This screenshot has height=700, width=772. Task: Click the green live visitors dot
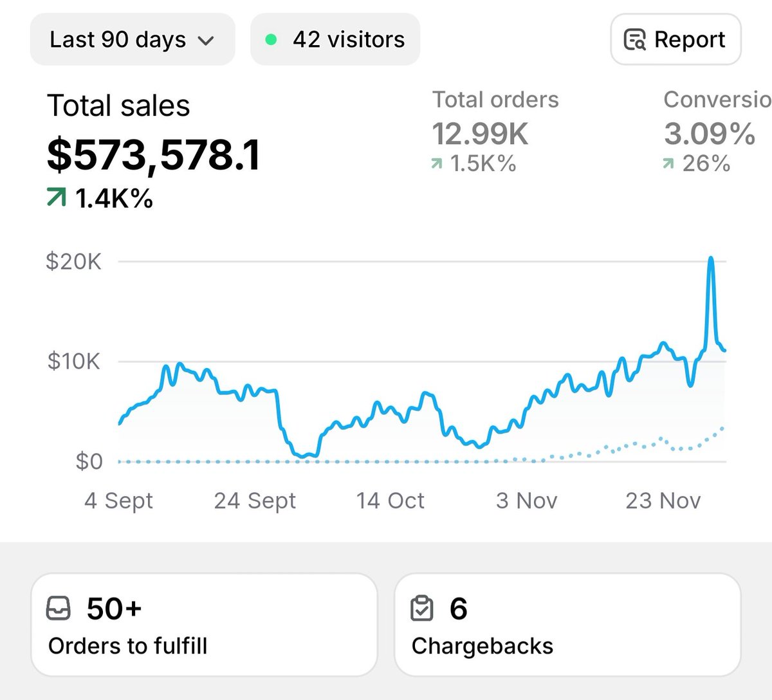pyautogui.click(x=271, y=40)
